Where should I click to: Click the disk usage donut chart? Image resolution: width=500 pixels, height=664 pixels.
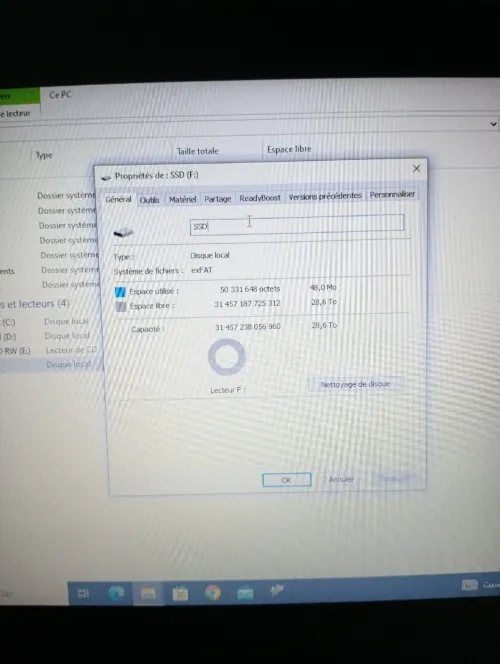227,357
